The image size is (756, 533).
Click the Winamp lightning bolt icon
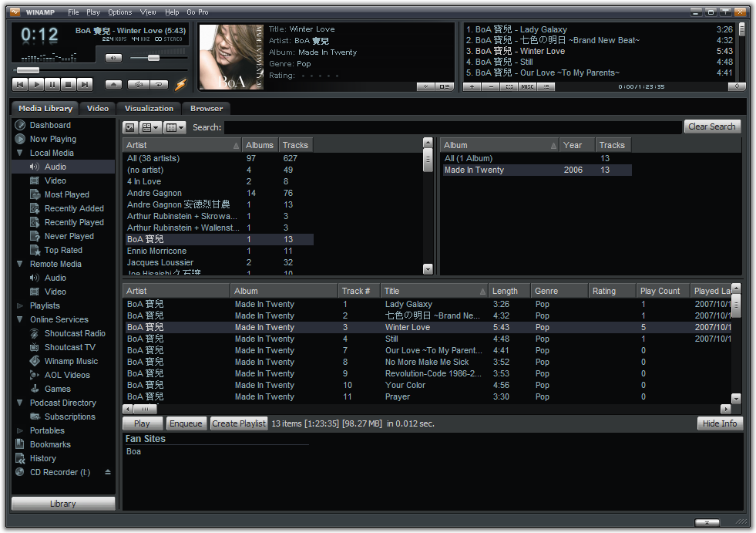[x=180, y=85]
